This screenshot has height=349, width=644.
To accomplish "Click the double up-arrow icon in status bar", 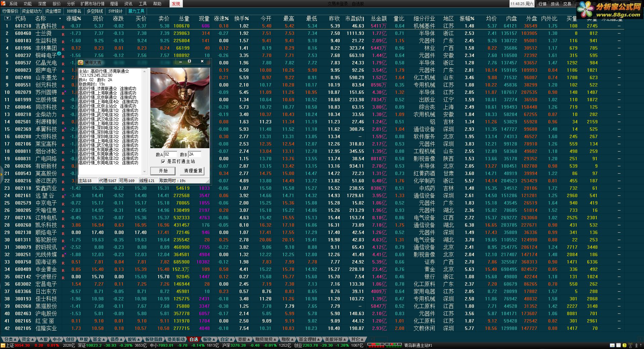I will pyautogui.click(x=636, y=345).
